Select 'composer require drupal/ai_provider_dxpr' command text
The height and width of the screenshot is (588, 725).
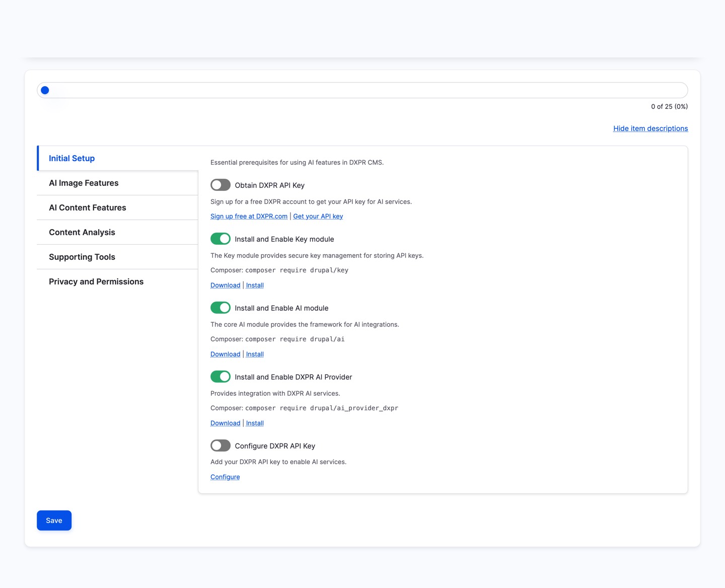pyautogui.click(x=322, y=408)
